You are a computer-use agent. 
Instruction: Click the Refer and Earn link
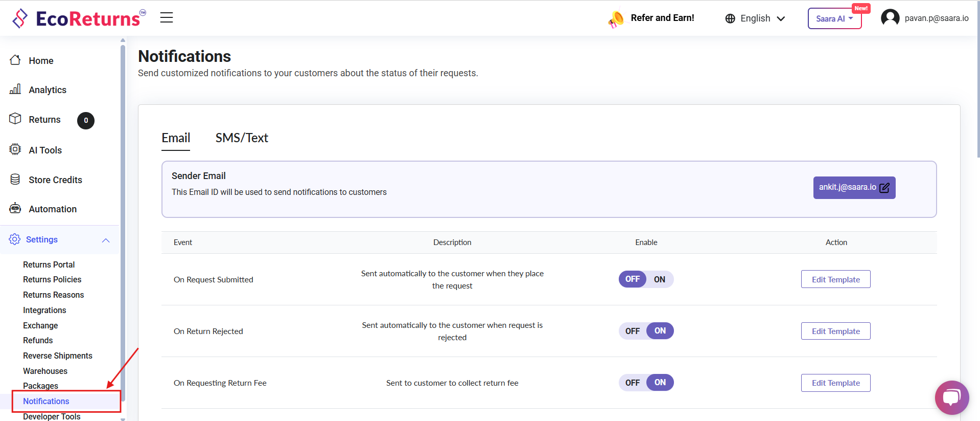pos(662,18)
